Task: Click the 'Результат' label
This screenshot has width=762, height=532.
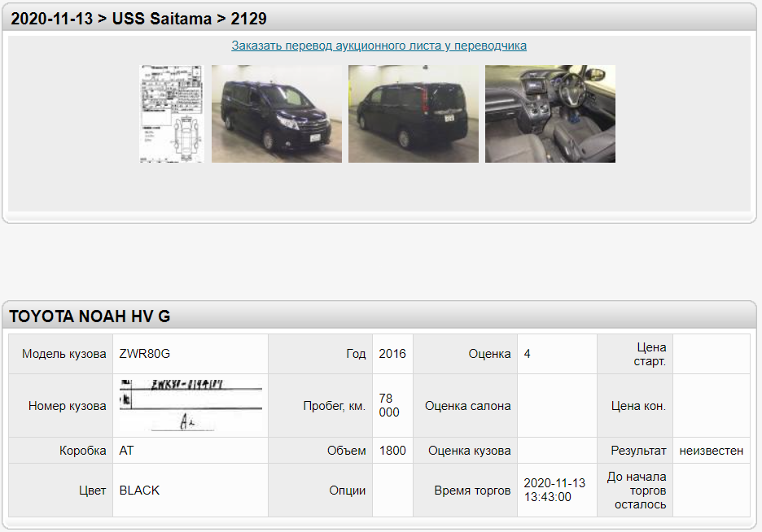Action: pos(638,451)
